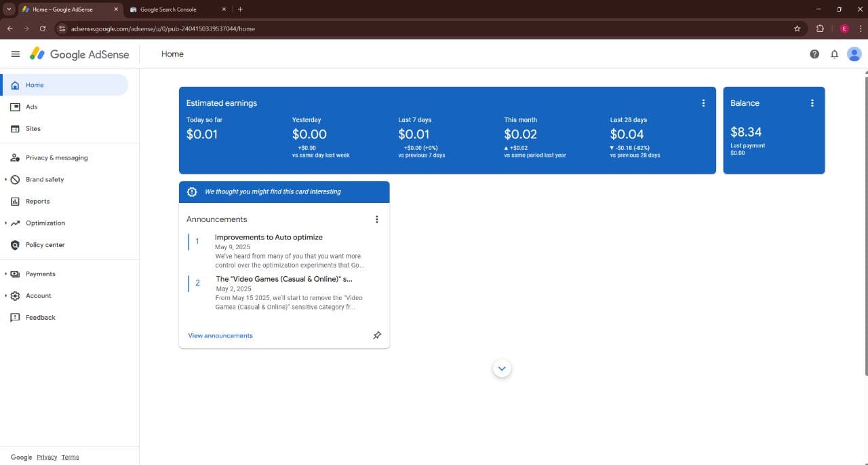
Task: Click the Brand safety blocked-circle icon
Action: click(x=15, y=179)
